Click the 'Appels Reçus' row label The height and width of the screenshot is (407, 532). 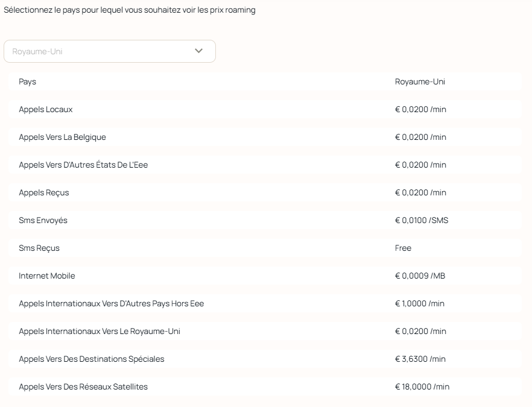44,193
